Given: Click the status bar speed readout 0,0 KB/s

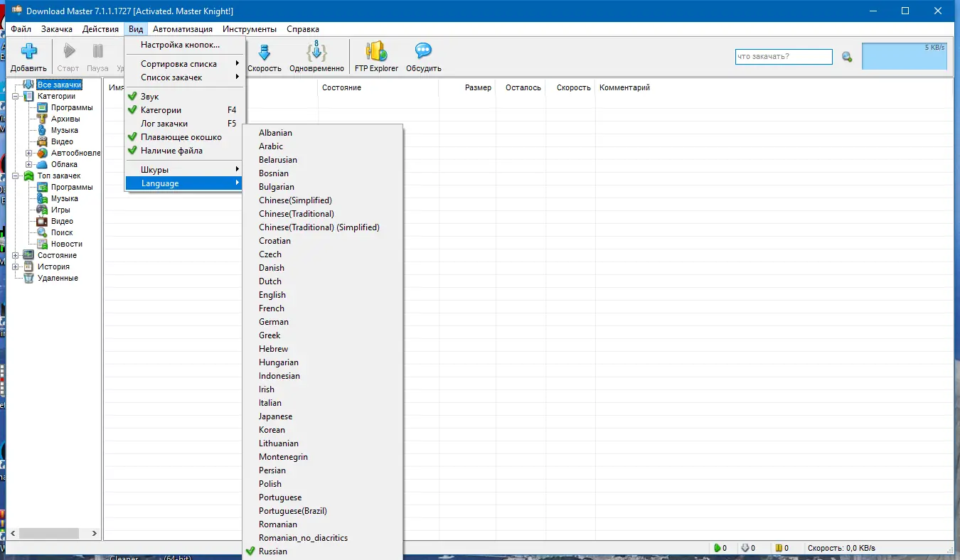Looking at the screenshot, I should point(841,548).
